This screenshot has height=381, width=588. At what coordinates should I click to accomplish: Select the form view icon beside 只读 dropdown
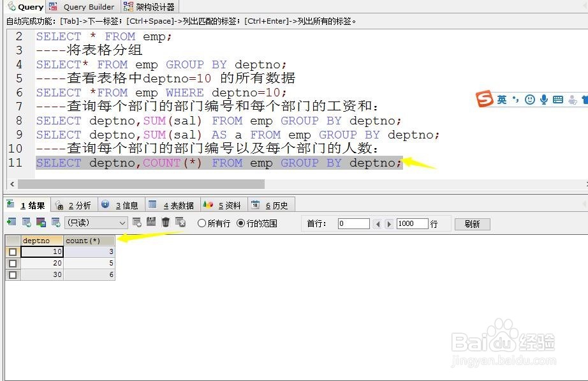tap(55, 223)
